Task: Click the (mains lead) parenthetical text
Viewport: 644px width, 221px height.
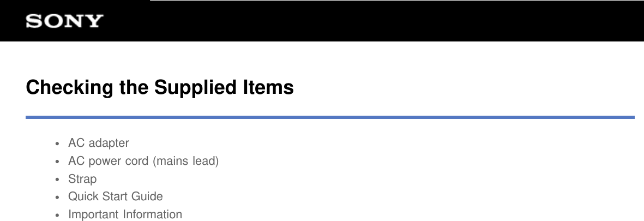Action: 186,161
